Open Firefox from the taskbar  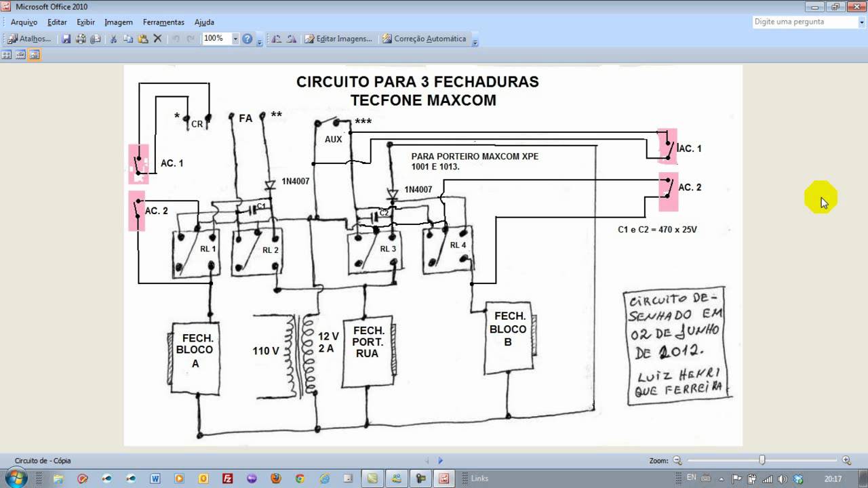tap(275, 479)
